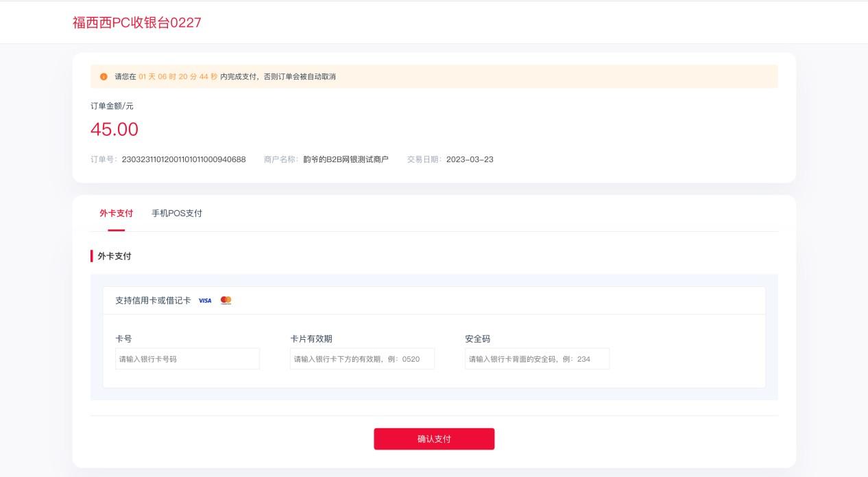Viewport: 868px width, 477px height.
Task: Click the orange warning icon in countdown banner
Action: [x=104, y=77]
